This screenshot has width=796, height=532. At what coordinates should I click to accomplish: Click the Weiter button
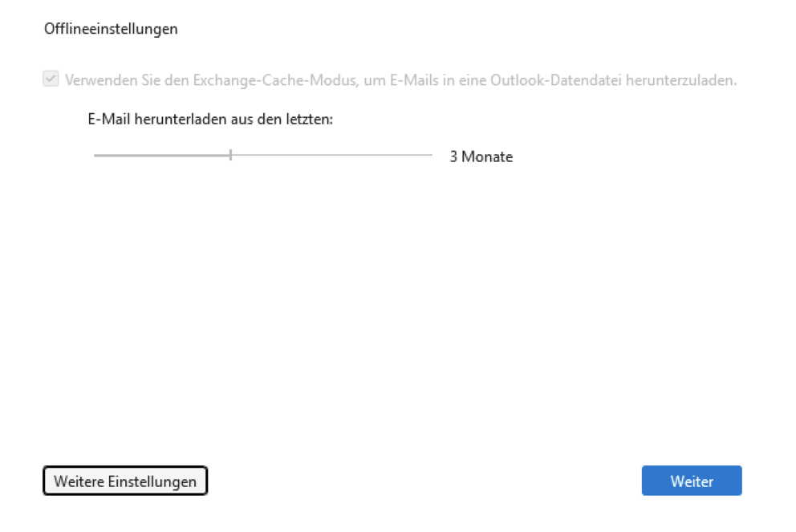pos(692,480)
